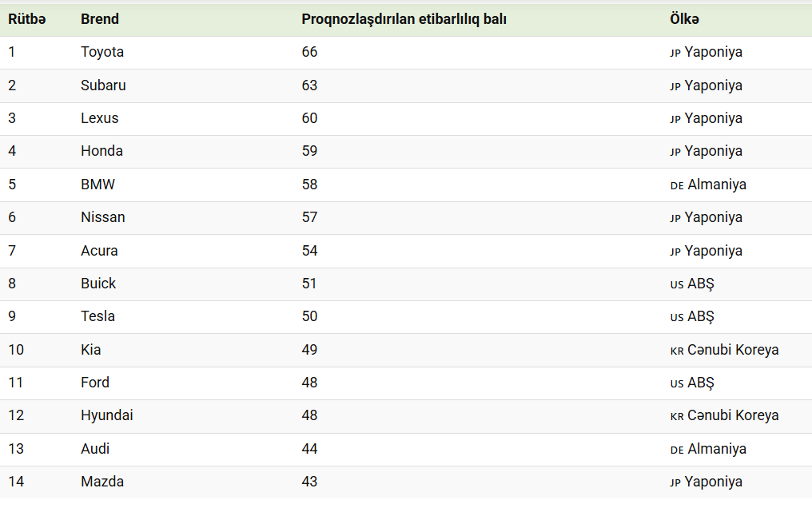Click the Ölkə column header
This screenshot has height=508, width=812.
(684, 19)
